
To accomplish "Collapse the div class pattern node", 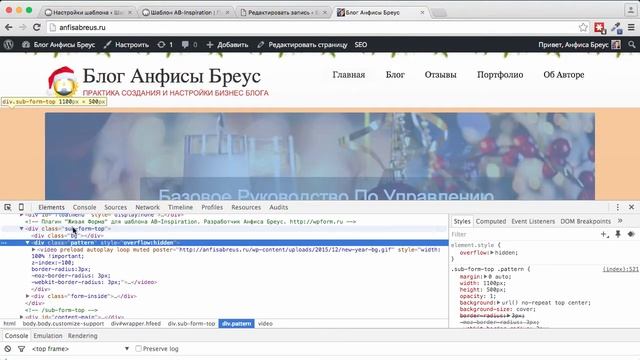I will (27, 242).
